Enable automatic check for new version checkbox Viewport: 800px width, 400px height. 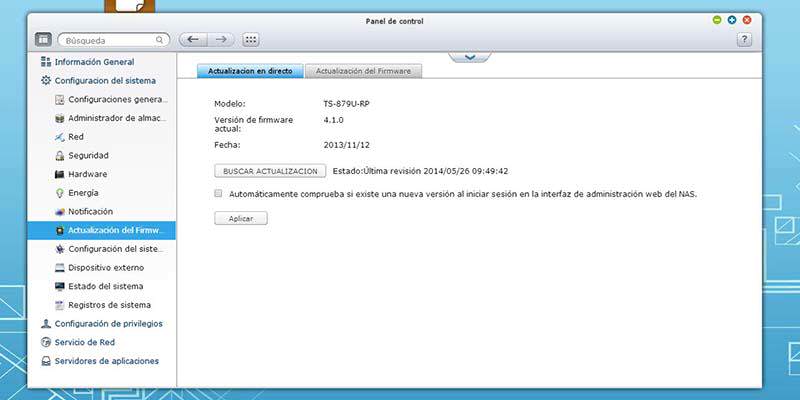(x=218, y=193)
